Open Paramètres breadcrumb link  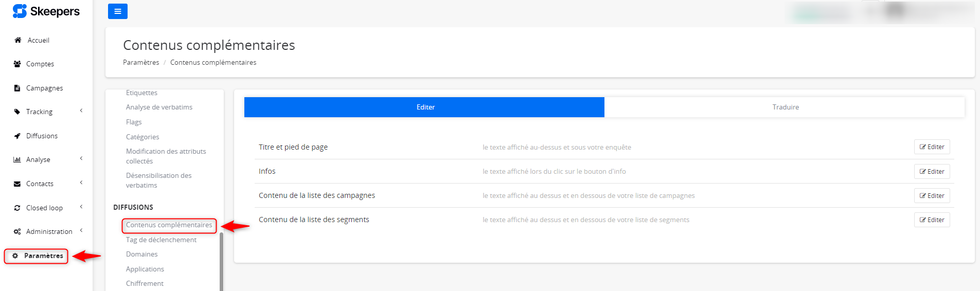141,62
